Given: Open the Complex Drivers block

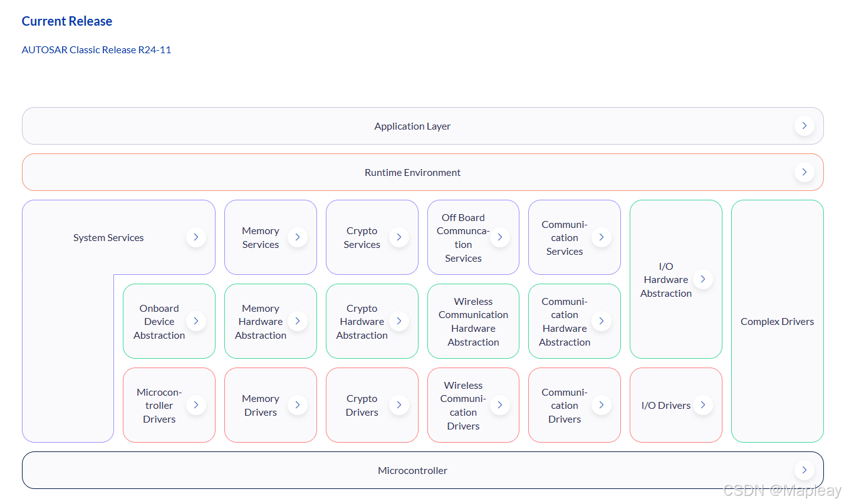Looking at the screenshot, I should [778, 321].
